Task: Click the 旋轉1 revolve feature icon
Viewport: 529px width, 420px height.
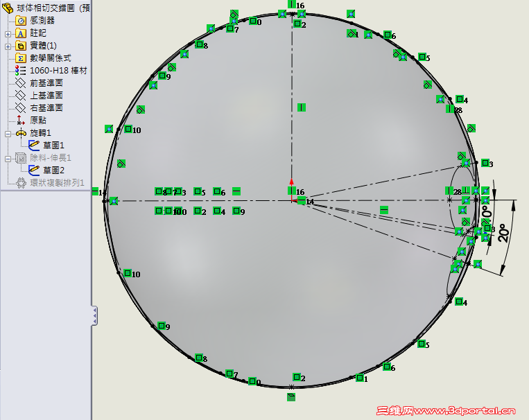Action: tap(21, 133)
